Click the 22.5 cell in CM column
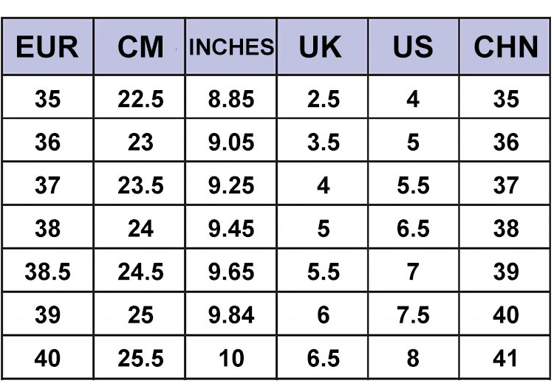554x392 pixels. tap(140, 99)
